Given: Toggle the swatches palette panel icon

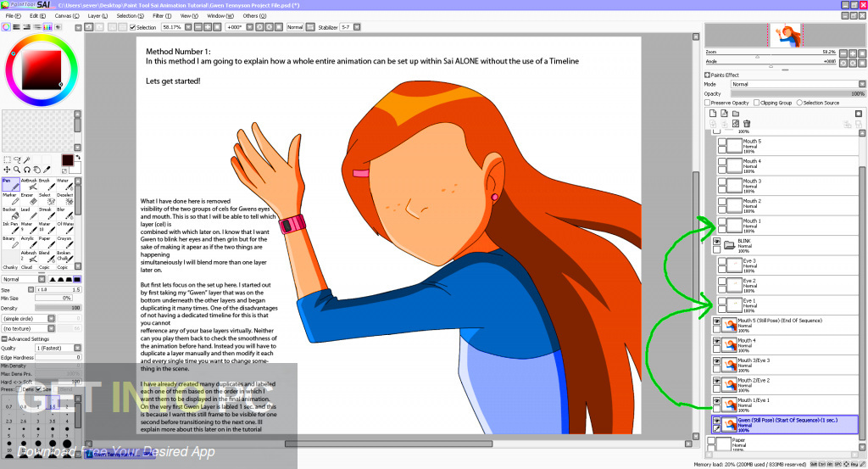Looking at the screenshot, I should point(47,26).
